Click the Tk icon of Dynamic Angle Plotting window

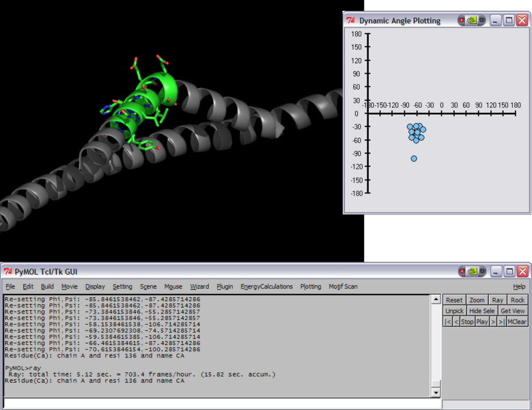[x=351, y=20]
